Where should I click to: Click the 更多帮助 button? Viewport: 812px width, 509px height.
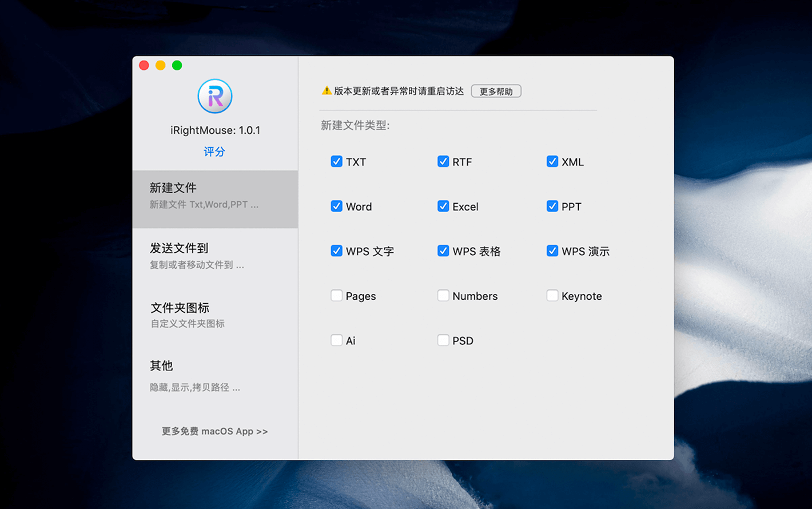pyautogui.click(x=496, y=92)
